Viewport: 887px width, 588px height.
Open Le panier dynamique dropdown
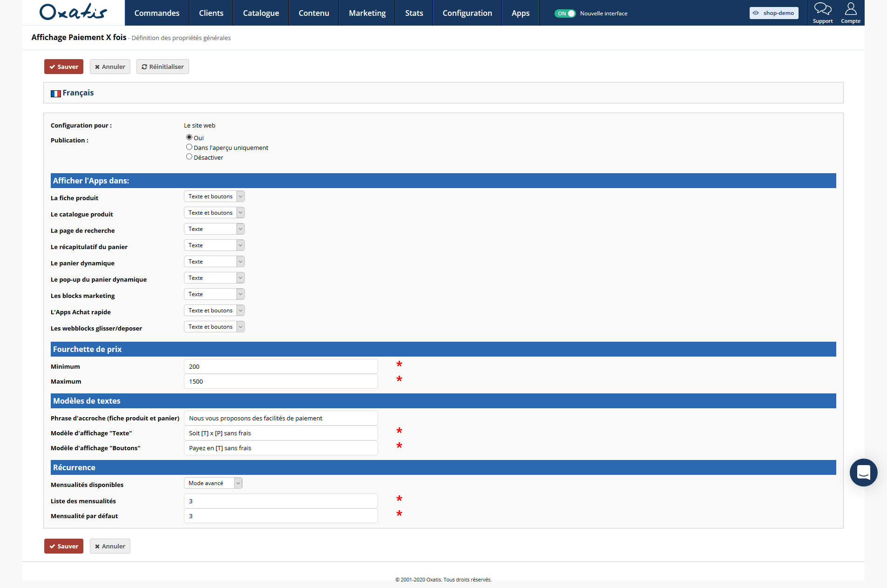pyautogui.click(x=214, y=262)
